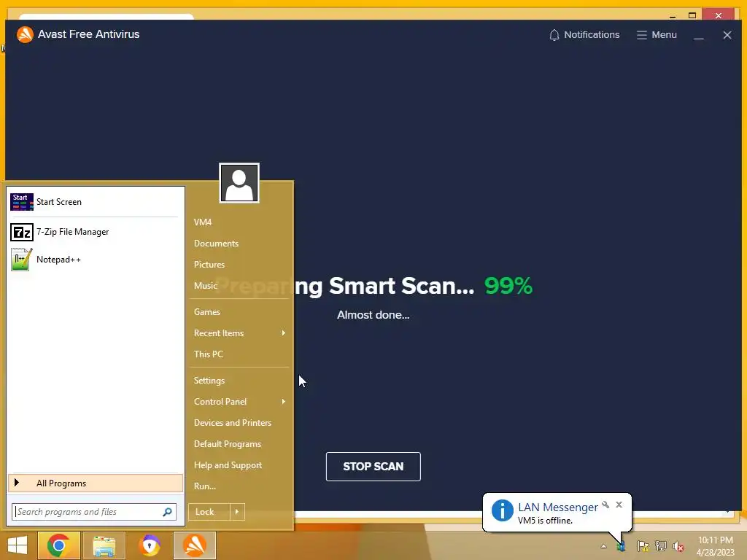This screenshot has height=560, width=747.
Task: Open This PC
Action: click(208, 354)
